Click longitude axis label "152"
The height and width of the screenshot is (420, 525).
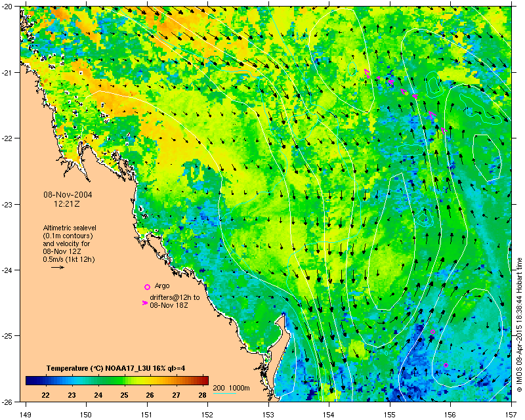click(x=207, y=415)
